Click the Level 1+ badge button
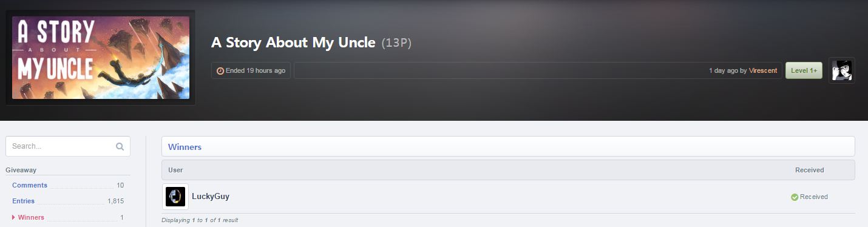868x227 pixels. [x=804, y=70]
